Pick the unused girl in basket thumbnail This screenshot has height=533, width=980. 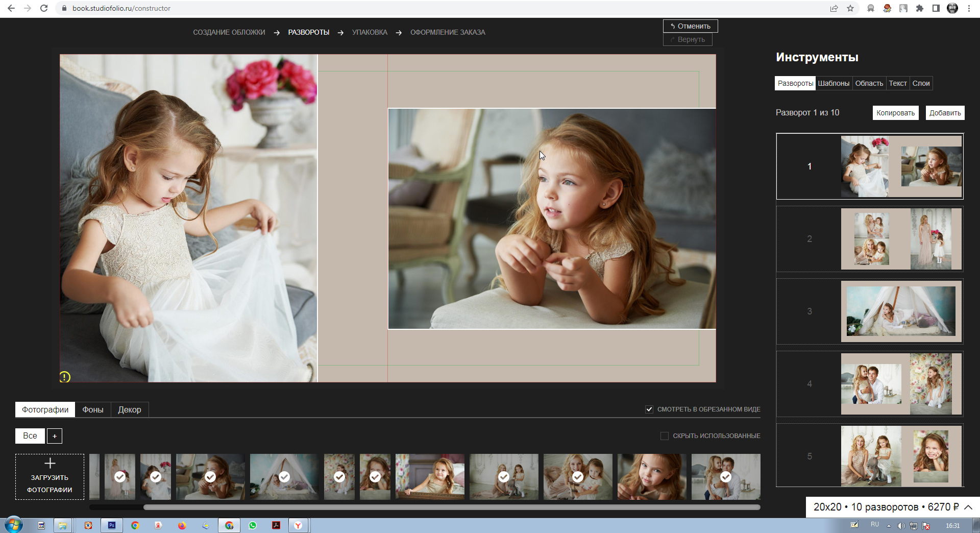click(x=430, y=477)
